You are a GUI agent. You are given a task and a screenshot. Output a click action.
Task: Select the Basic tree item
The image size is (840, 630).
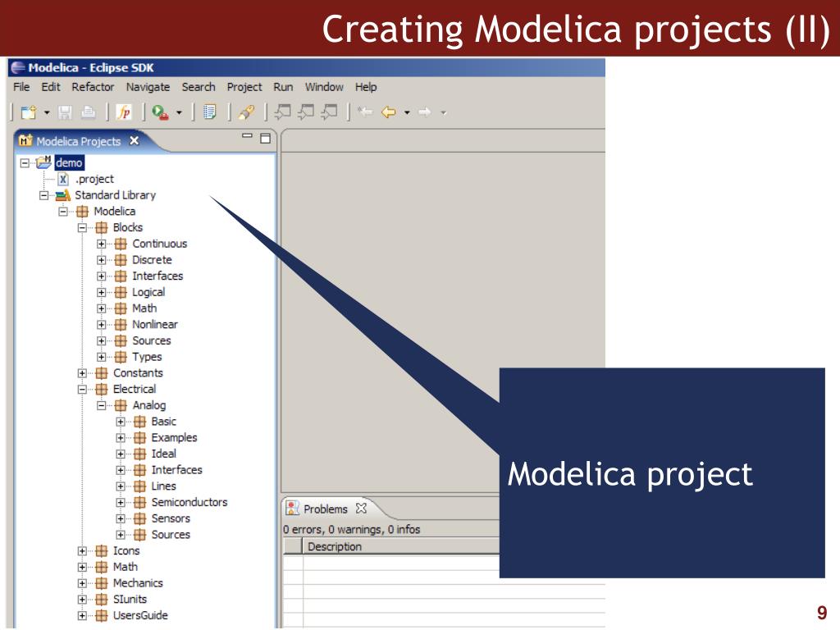pos(163,422)
